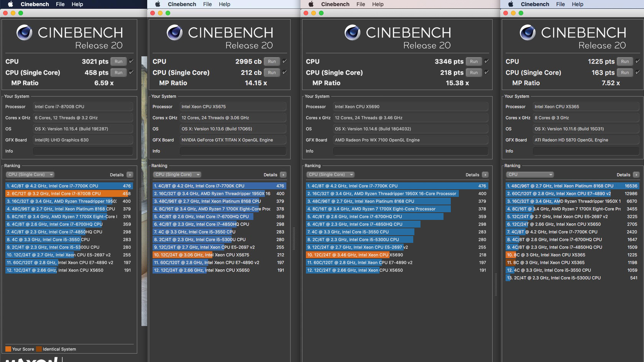The image size is (644, 362).
Task: Click Your Score orange legend swatch
Action: (8, 349)
